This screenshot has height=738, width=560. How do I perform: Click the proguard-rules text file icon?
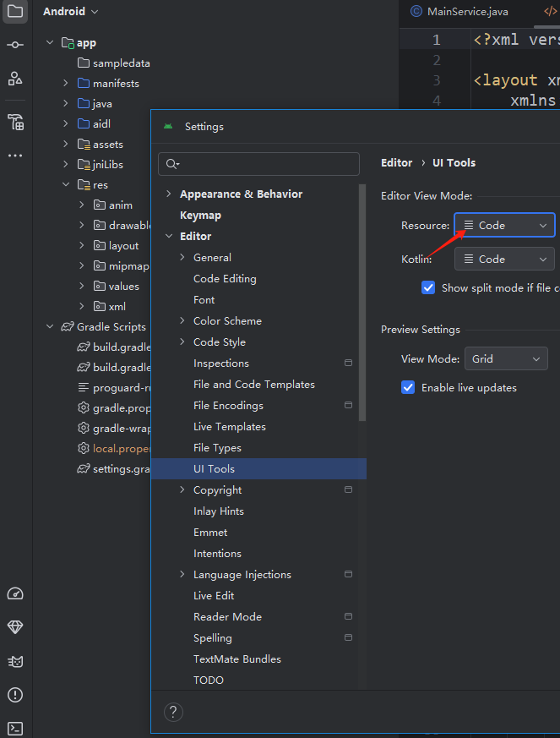[84, 387]
